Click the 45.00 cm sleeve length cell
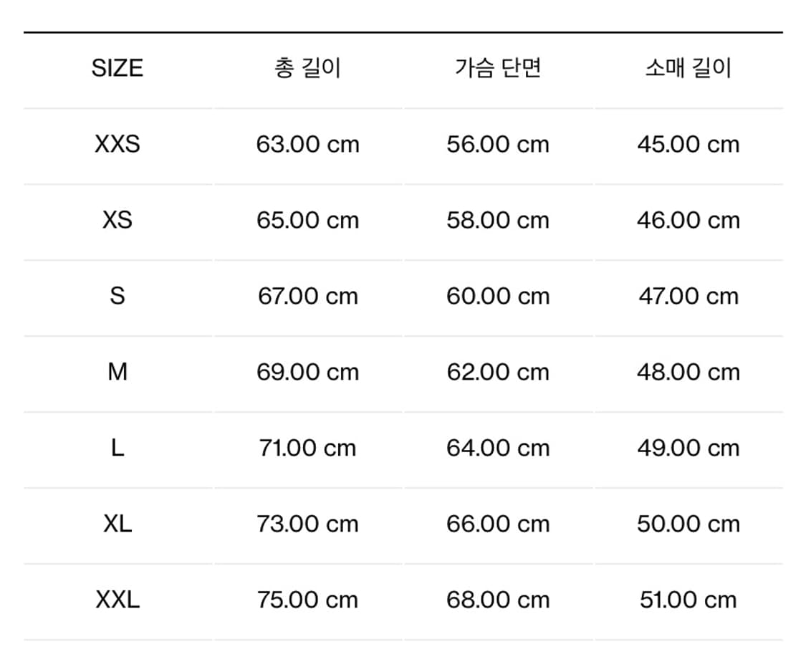This screenshot has height=672, width=806. coord(688,145)
